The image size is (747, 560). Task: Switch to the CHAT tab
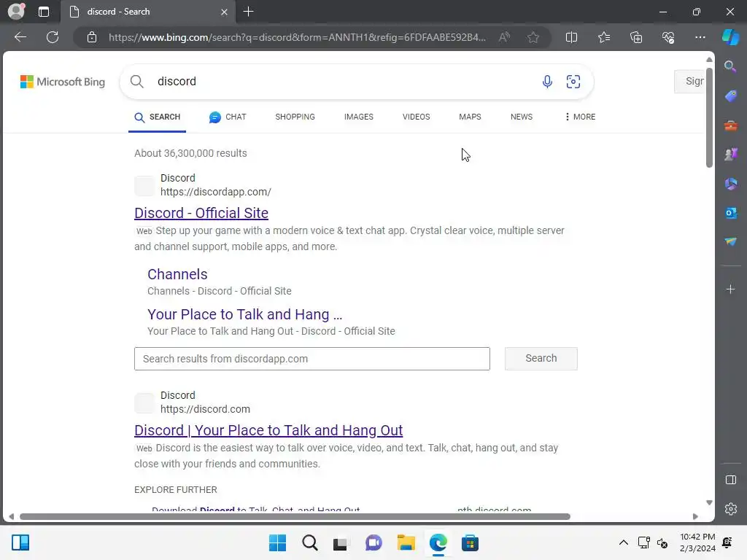[228, 117]
